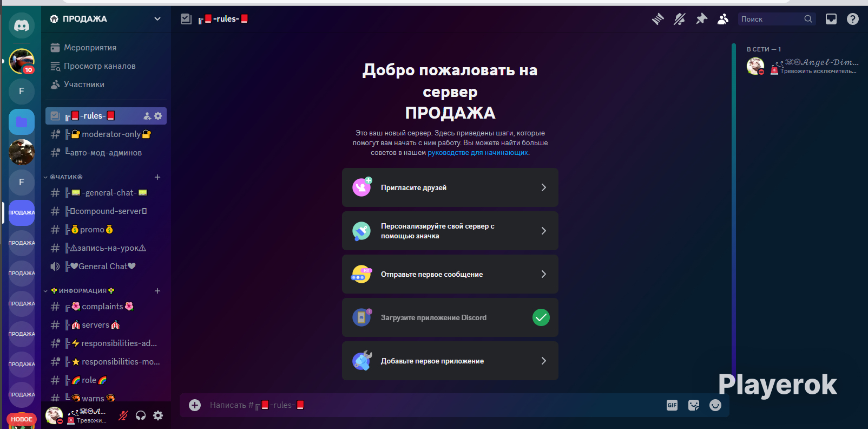
Task: Open руководстве для начинающих link
Action: [478, 153]
